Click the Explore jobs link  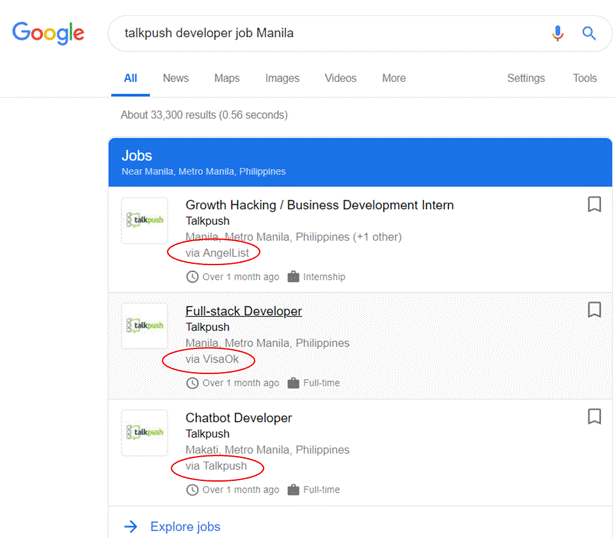point(185,527)
